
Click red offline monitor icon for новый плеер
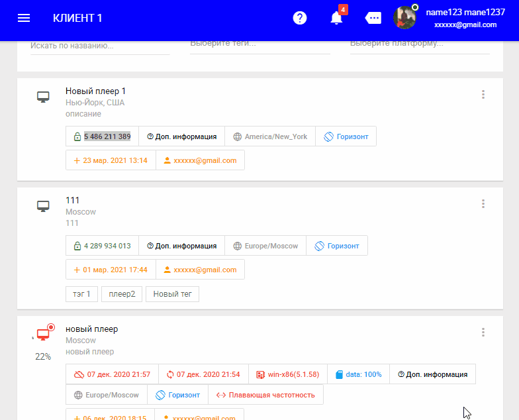pos(43,335)
